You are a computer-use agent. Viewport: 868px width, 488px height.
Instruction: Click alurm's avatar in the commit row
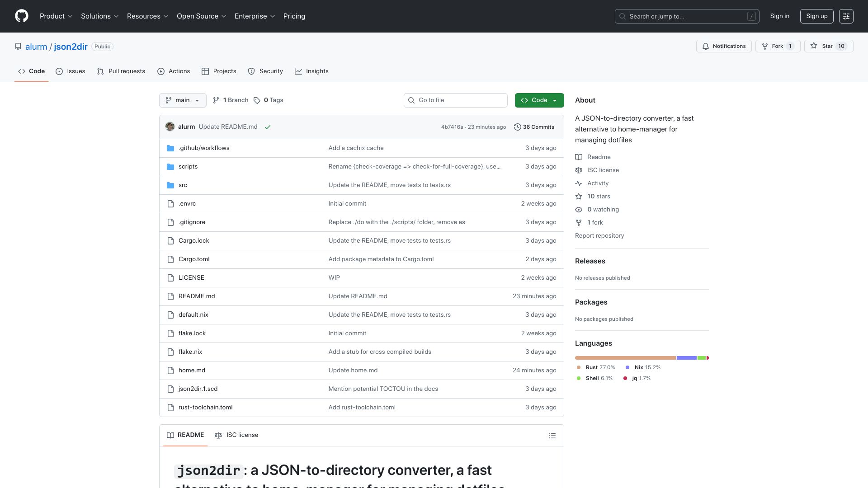170,127
